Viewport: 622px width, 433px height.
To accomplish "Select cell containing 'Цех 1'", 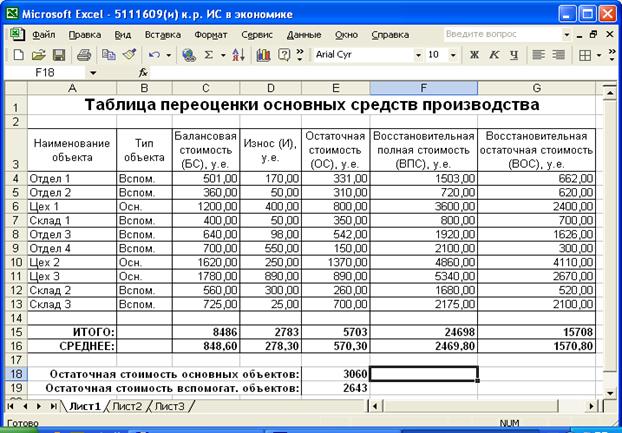I will click(72, 207).
